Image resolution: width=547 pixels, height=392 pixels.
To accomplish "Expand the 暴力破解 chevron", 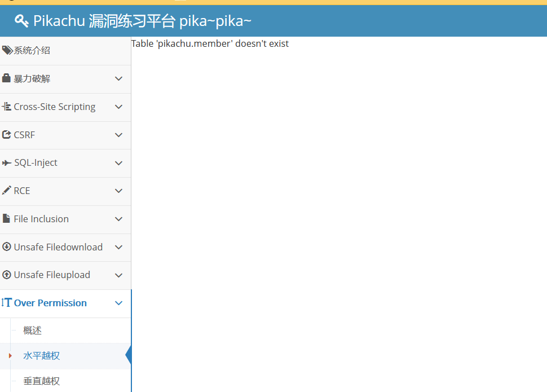I will [118, 79].
